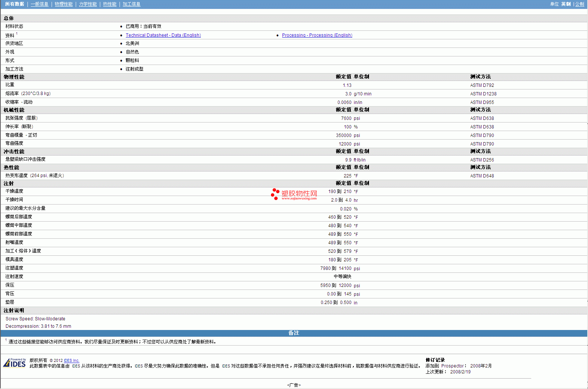Click ASTM D790 in 弯曲模量 row
Viewport: 588px width, 389px height.
482,135
